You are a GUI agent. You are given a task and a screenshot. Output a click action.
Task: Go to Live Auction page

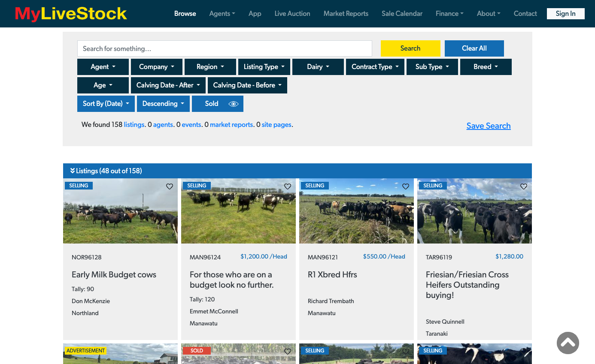click(292, 14)
